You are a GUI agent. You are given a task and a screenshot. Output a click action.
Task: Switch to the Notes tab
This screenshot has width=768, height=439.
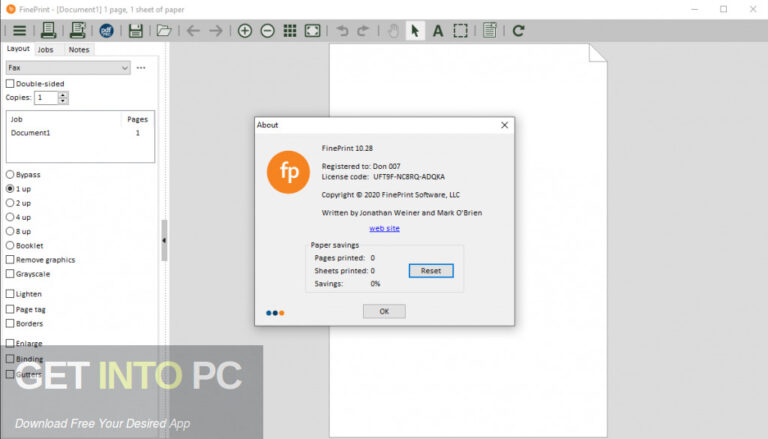point(79,49)
